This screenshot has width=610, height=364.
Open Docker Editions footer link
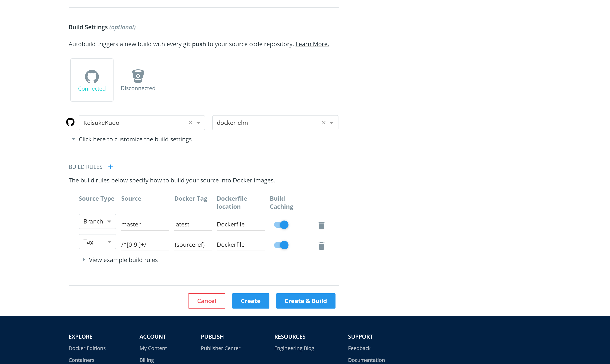point(87,348)
